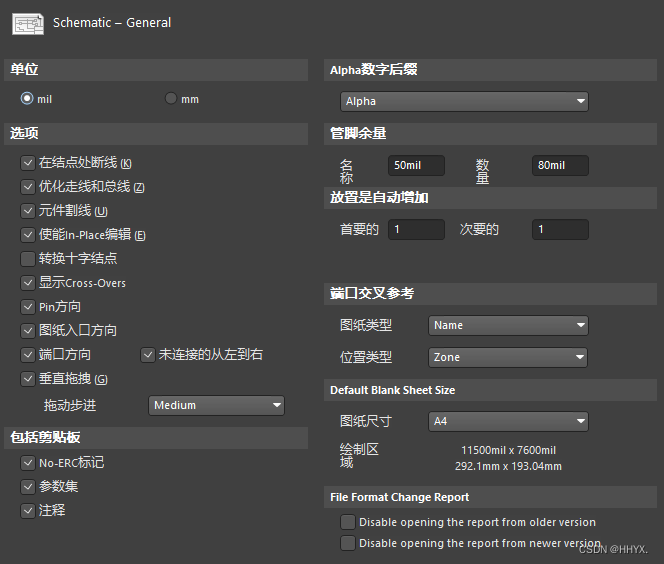Toggle 使能In-Place编辑 (E) checkbox

[x=28, y=235]
